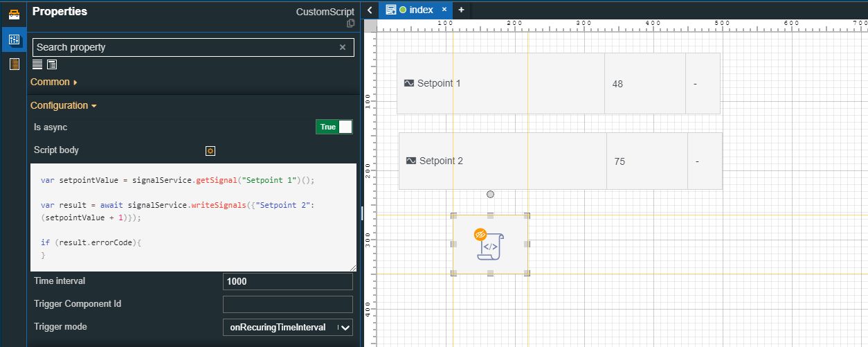The width and height of the screenshot is (868, 347).
Task: Click the Is async label
Action: [x=51, y=127]
